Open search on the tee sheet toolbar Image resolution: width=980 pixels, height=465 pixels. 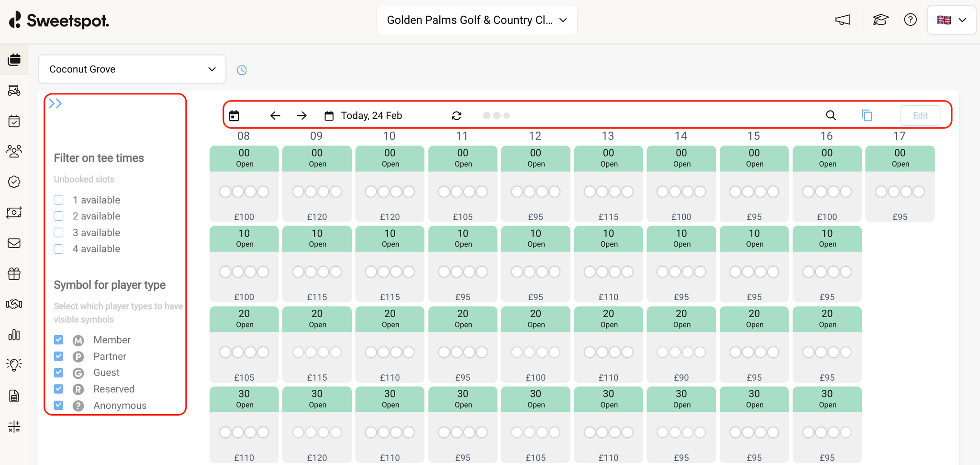coord(830,115)
